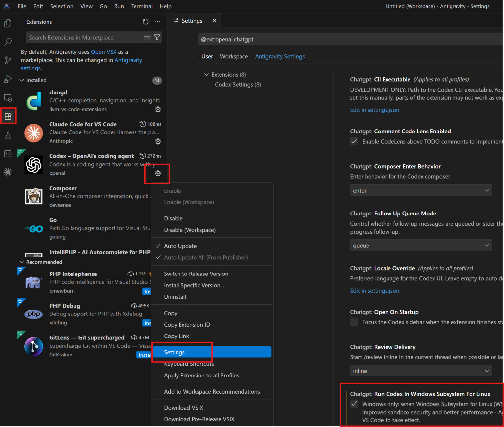
Task: Select Codex Settings (8) tree item
Action: tap(238, 85)
